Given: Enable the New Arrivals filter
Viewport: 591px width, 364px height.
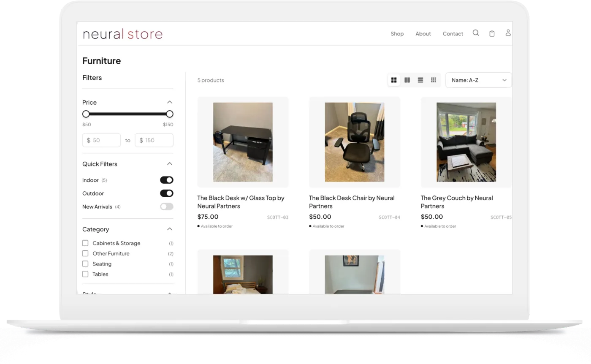Looking at the screenshot, I should (x=167, y=206).
